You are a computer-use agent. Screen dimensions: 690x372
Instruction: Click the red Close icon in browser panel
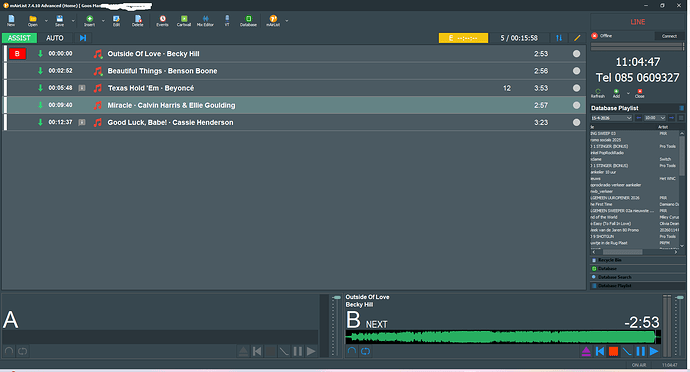[x=639, y=93]
